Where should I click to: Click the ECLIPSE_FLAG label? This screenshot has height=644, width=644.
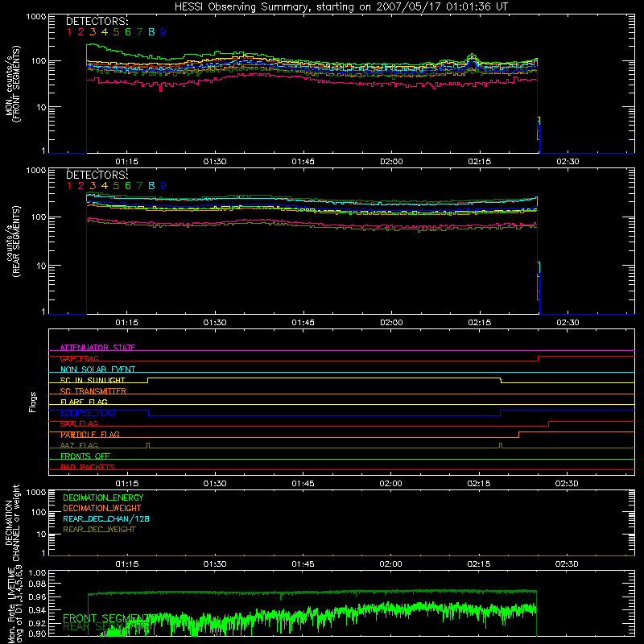tap(88, 413)
